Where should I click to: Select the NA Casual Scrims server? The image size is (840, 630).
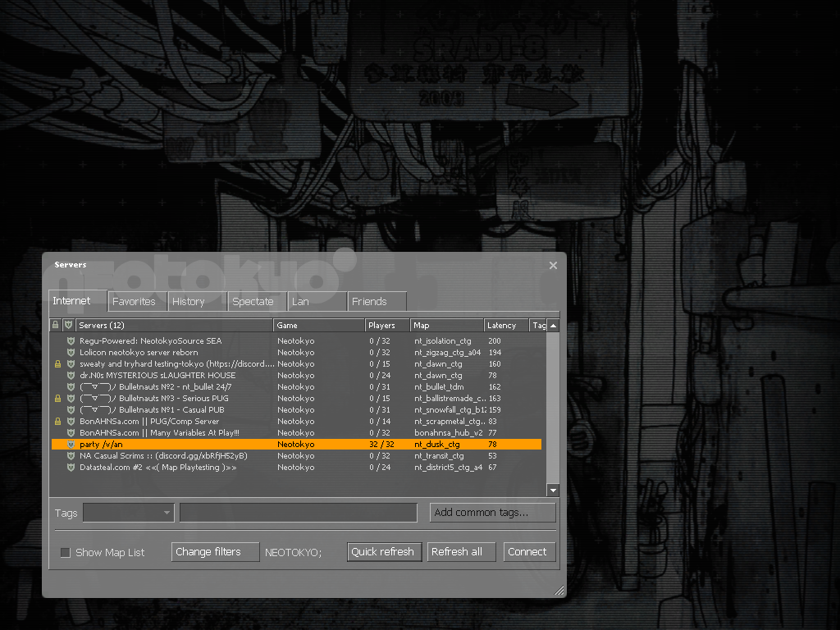tap(163, 456)
